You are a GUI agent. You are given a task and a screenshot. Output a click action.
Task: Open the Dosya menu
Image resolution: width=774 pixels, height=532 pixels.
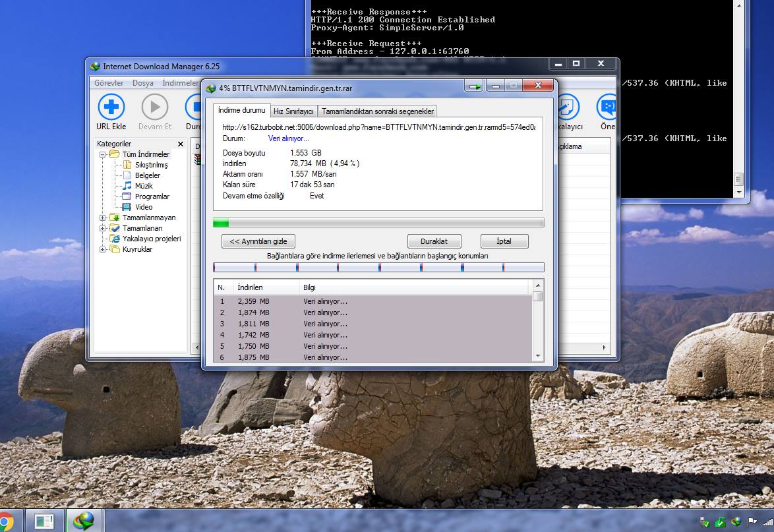coord(142,83)
